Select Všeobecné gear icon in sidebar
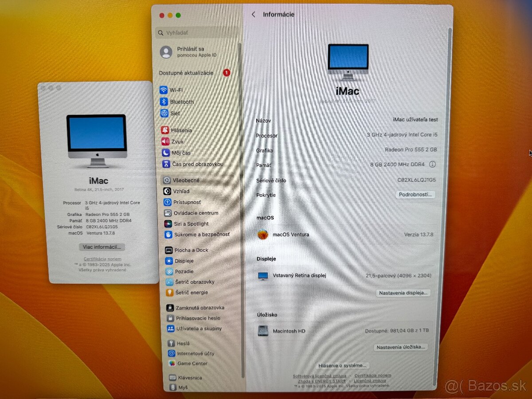The width and height of the screenshot is (532, 399). point(167,180)
